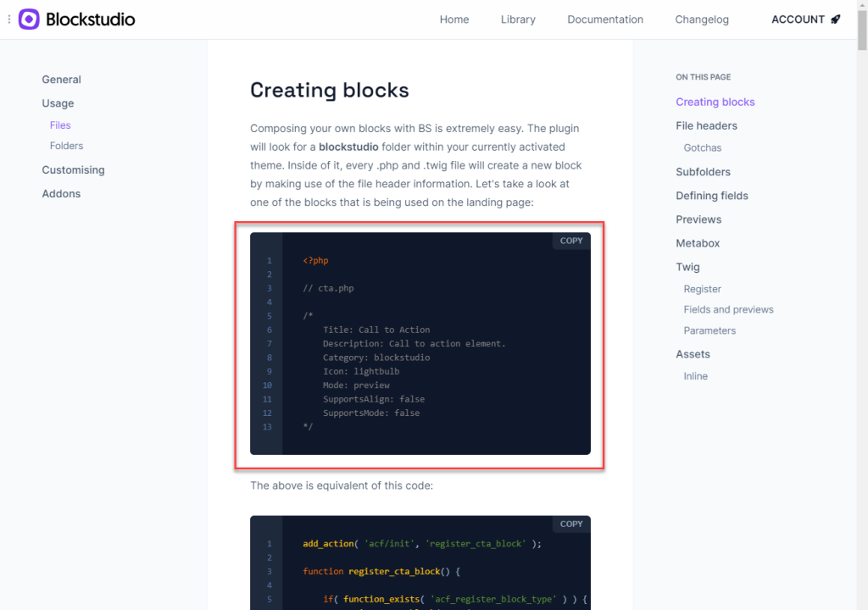Jump to Metabox section
868x610 pixels.
click(698, 243)
